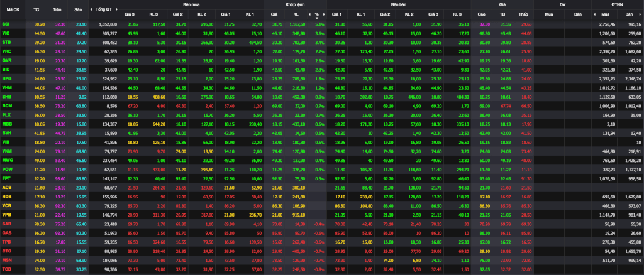644x275 pixels.
Task: Click the Sàn floor price header
Action: tap(77, 9)
